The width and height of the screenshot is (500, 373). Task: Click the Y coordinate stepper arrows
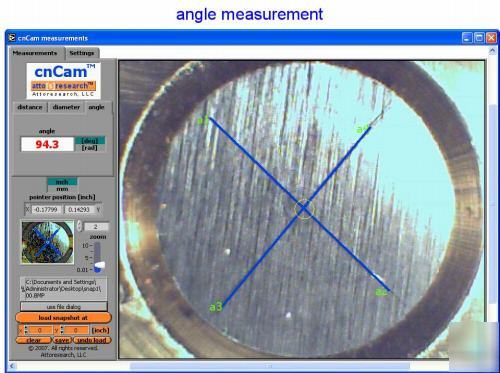(x=62, y=330)
